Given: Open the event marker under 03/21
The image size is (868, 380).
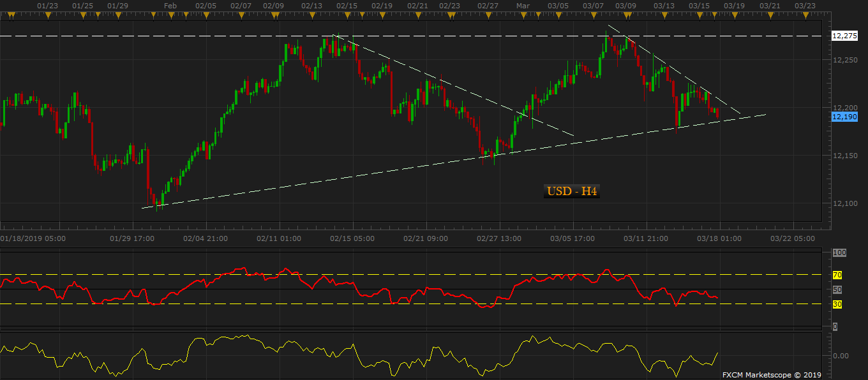Looking at the screenshot, I should (x=769, y=17).
